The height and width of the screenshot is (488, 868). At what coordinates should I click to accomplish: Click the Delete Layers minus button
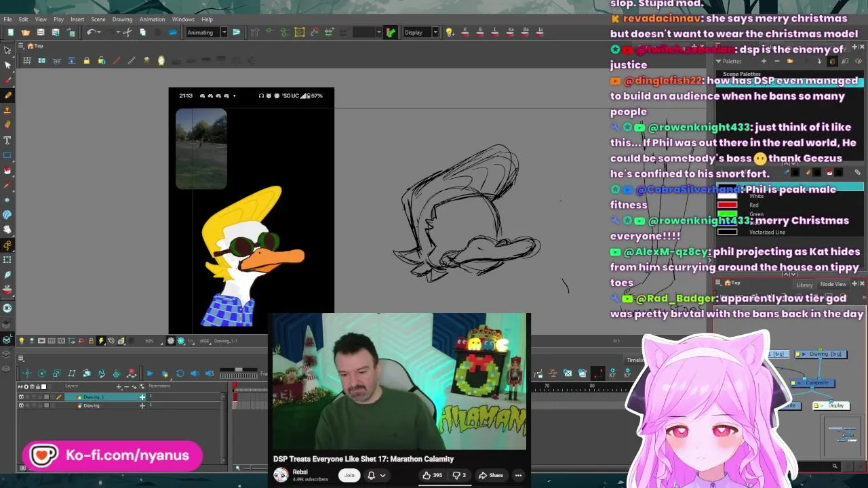click(127, 387)
